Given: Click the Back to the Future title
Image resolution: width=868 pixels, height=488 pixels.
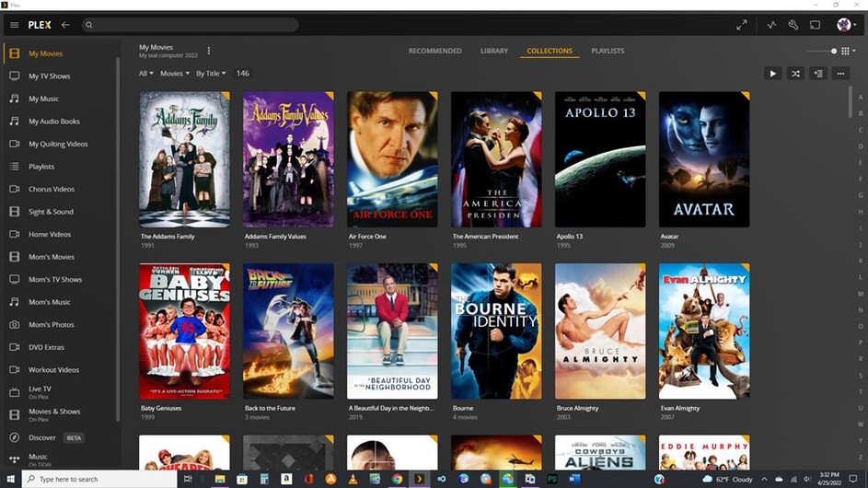Looking at the screenshot, I should [x=270, y=408].
